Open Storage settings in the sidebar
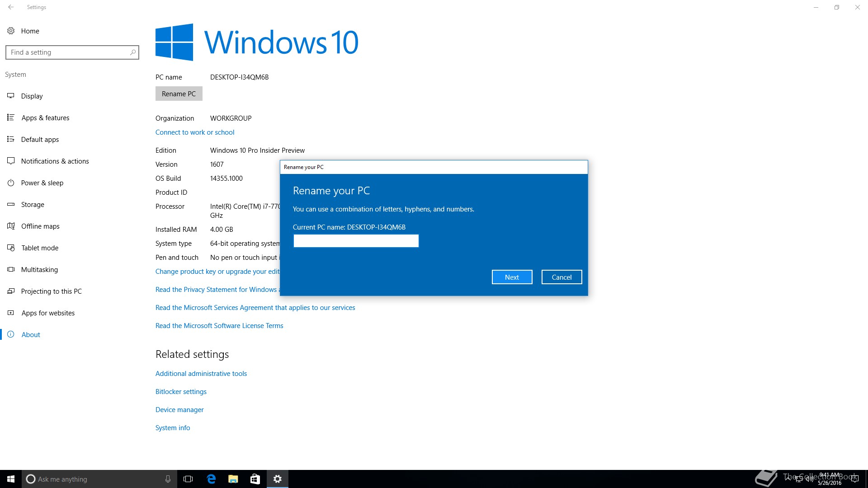 coord(33,204)
